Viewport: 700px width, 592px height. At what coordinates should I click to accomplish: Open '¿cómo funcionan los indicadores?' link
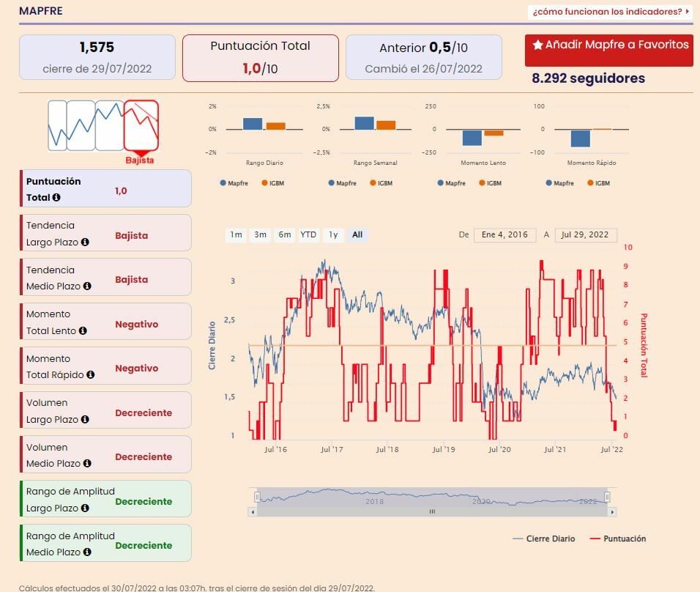[611, 12]
